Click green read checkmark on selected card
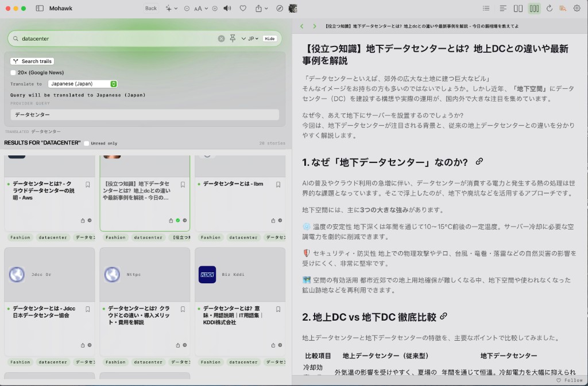Image resolution: width=588 pixels, height=386 pixels. click(178, 220)
